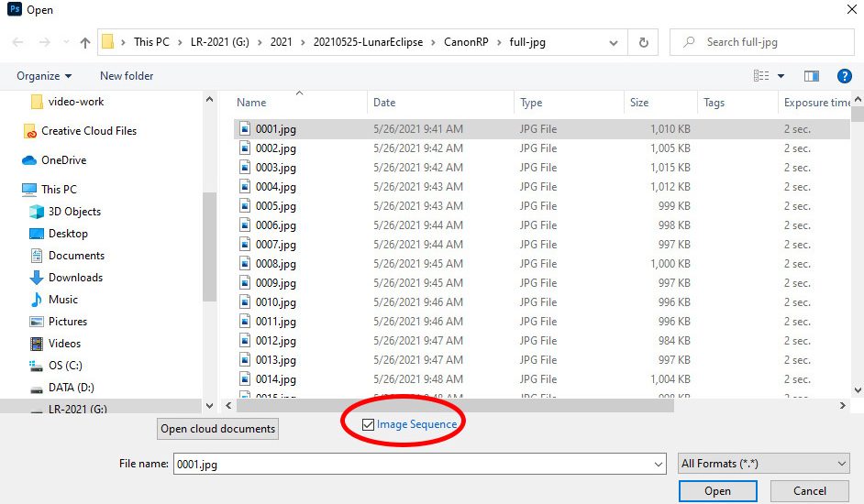Viewport: 864px width, 504px height.
Task: Select file 0002.jpg
Action: point(541,148)
